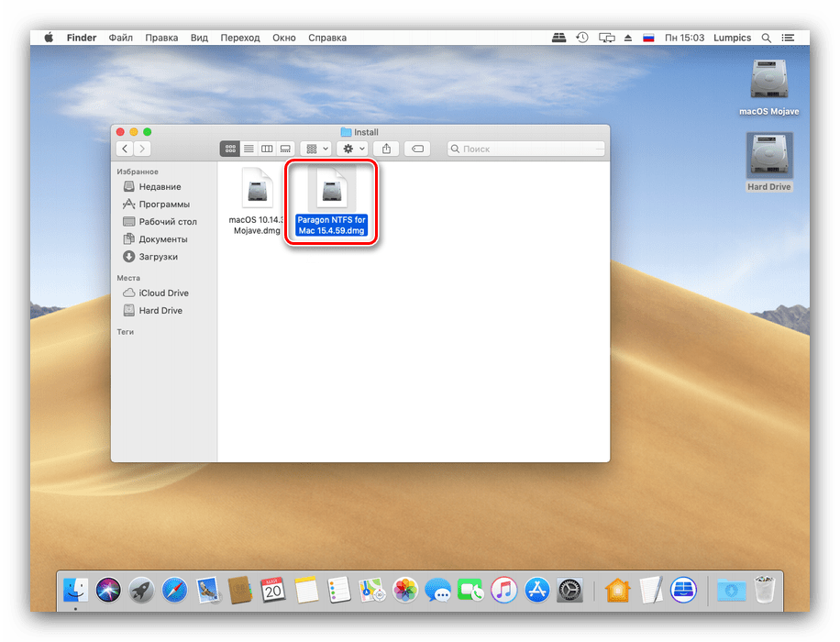The image size is (840, 642).
Task: Select Документы in the sidebar
Action: (x=164, y=239)
